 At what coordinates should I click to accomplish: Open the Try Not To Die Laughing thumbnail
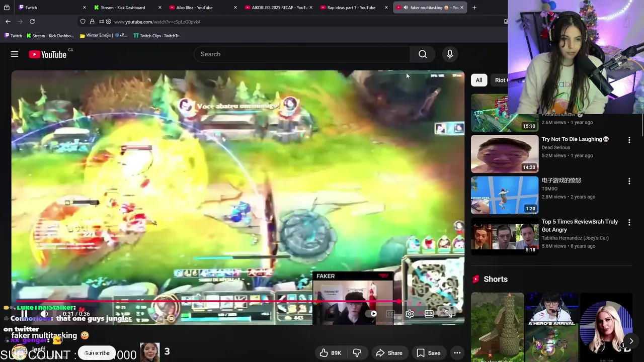click(505, 154)
